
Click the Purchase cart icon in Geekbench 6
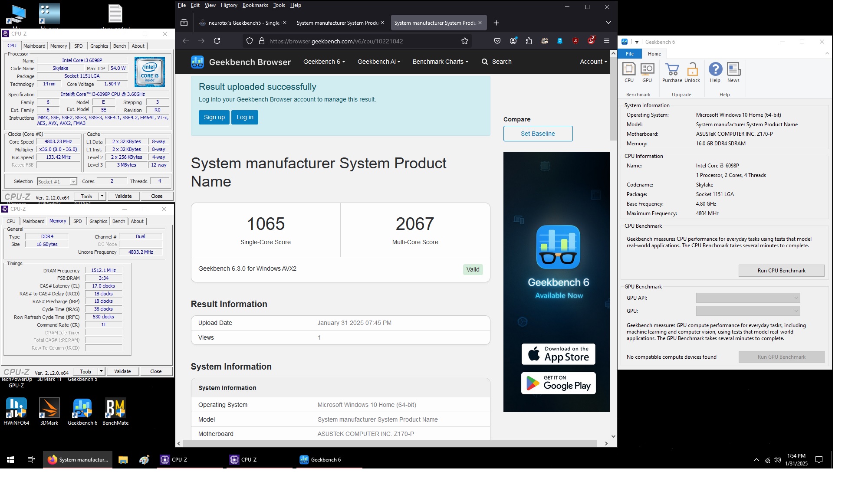click(672, 72)
